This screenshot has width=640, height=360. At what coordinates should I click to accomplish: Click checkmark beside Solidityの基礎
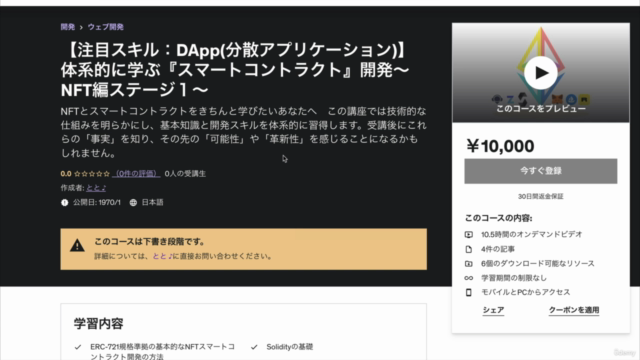tap(254, 347)
